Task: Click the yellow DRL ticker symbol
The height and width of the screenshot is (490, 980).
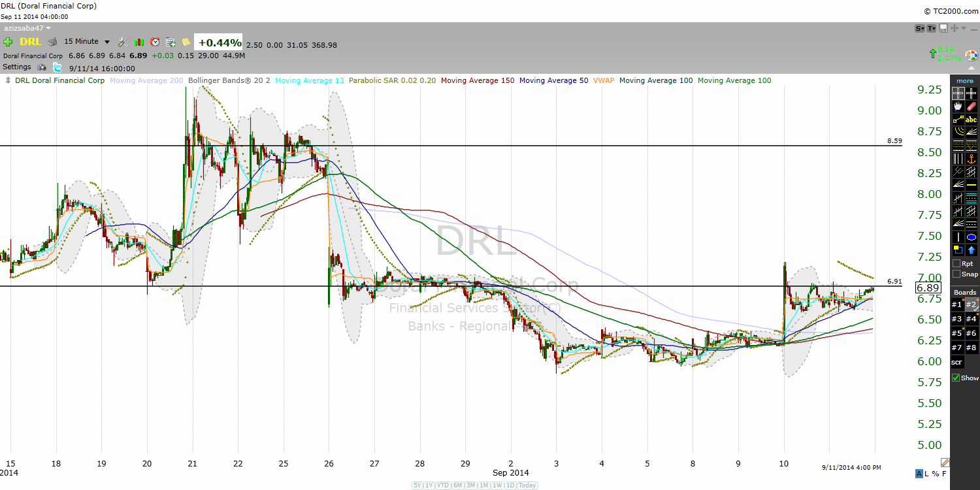Action: pyautogui.click(x=31, y=42)
